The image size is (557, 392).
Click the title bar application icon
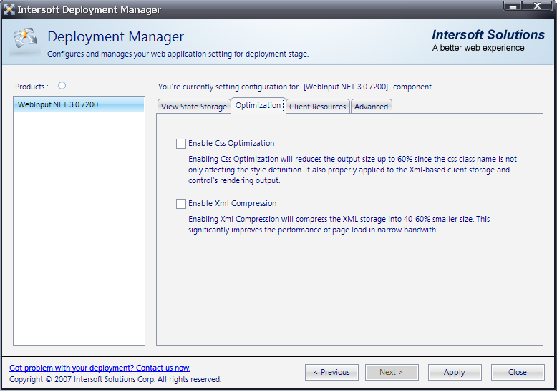click(9, 10)
